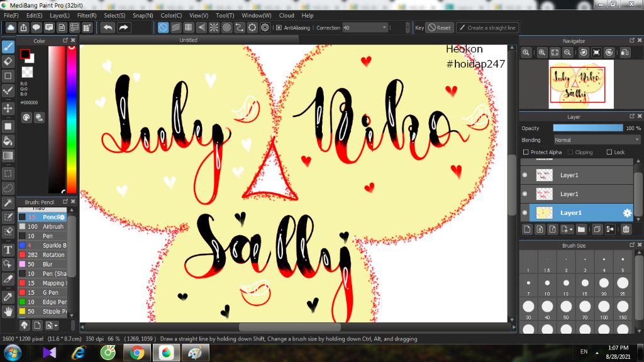Click Navigator zoom out magnifier
This screenshot has height=362, width=644.
tap(567, 53)
